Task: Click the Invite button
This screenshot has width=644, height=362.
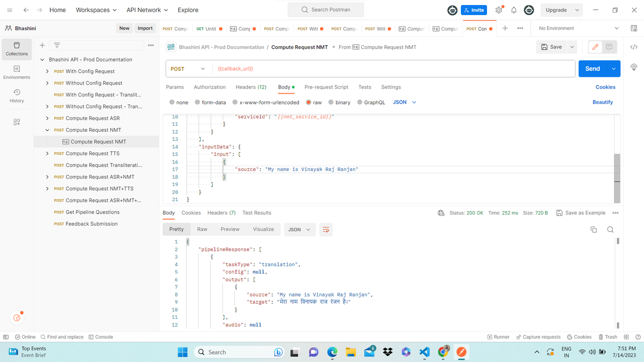Action: (474, 10)
